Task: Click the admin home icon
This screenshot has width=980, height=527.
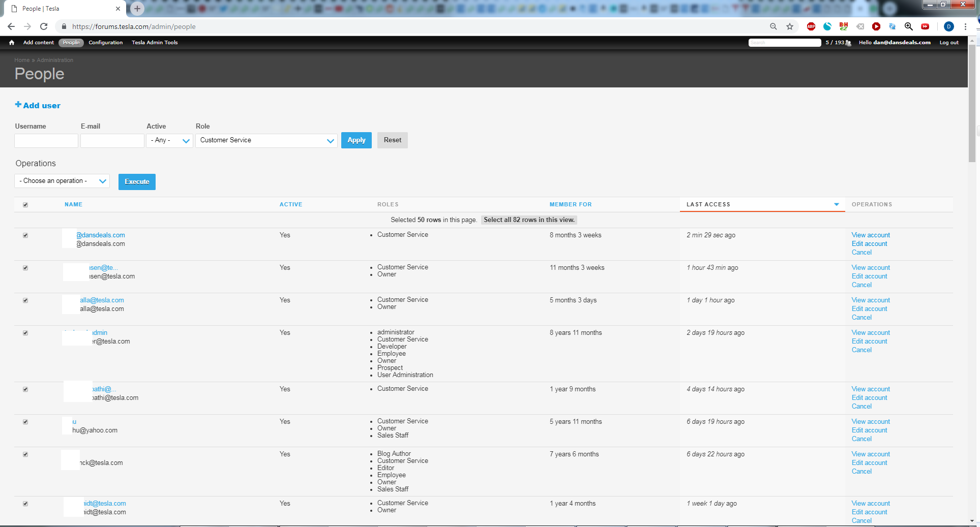Action: pos(12,43)
